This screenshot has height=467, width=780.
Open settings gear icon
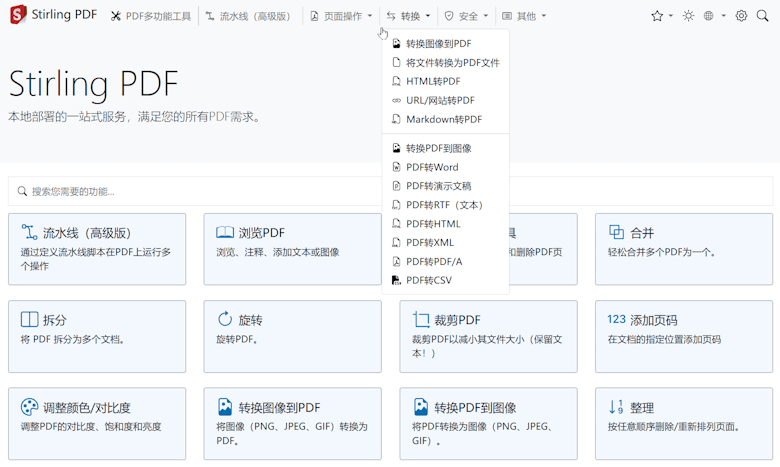point(741,16)
